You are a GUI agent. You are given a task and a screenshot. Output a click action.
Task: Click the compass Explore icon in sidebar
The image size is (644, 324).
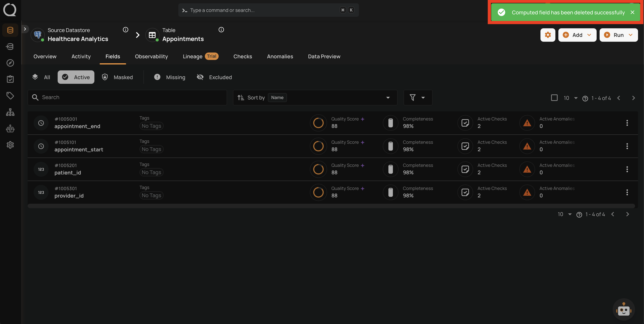tap(10, 63)
